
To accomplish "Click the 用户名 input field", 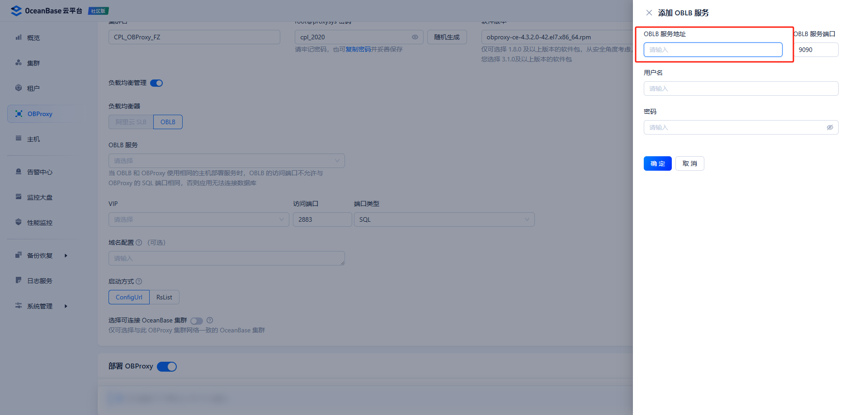I will tap(741, 89).
